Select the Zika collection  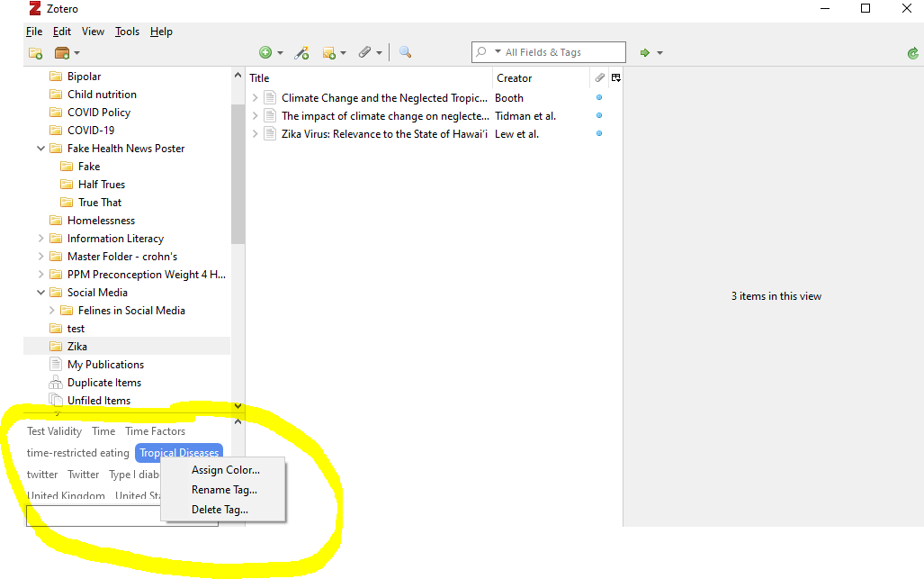[77, 346]
